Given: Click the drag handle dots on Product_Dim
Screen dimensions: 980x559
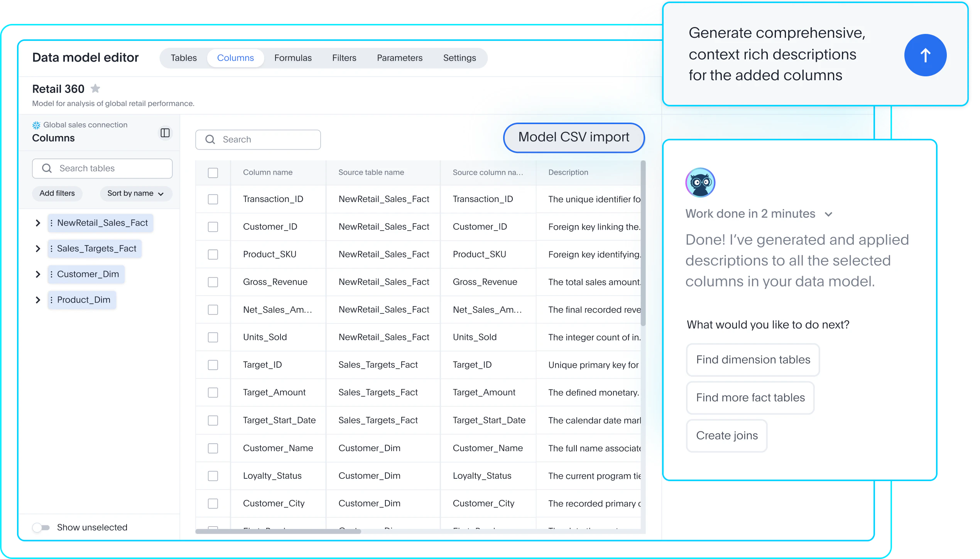Looking at the screenshot, I should click(51, 300).
